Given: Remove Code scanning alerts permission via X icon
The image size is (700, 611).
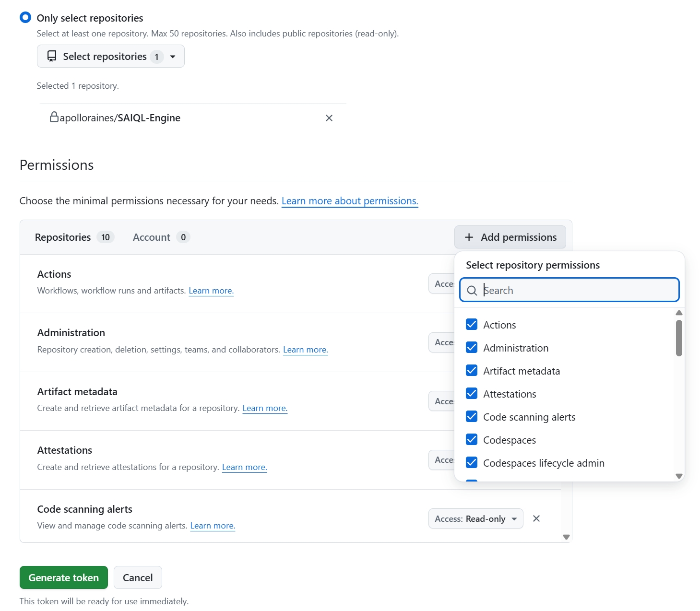Looking at the screenshot, I should [x=536, y=518].
